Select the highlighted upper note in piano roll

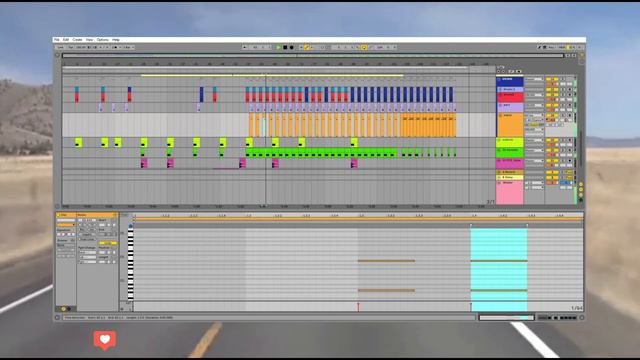click(x=499, y=260)
